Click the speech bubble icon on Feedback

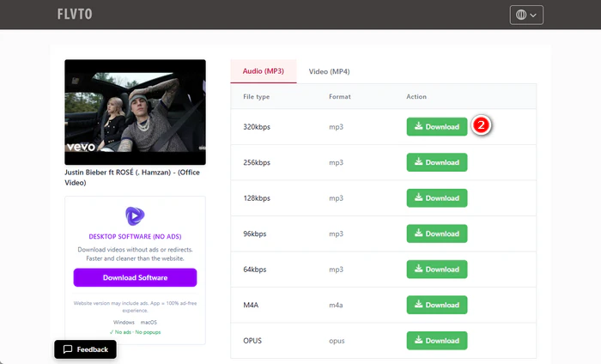tap(68, 349)
